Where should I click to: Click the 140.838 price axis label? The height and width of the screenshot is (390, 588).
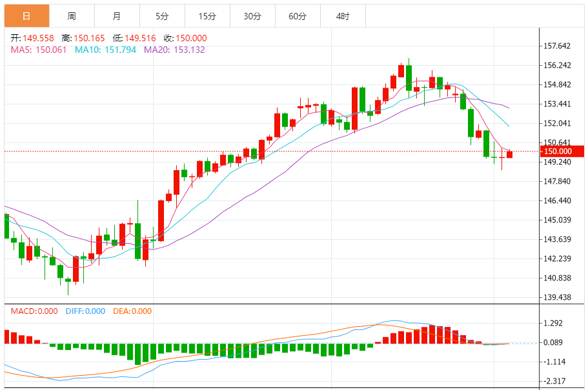pos(557,278)
